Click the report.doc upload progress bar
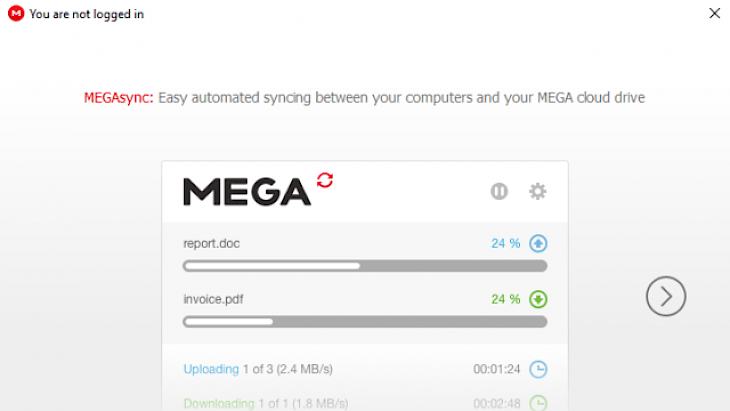 click(365, 266)
